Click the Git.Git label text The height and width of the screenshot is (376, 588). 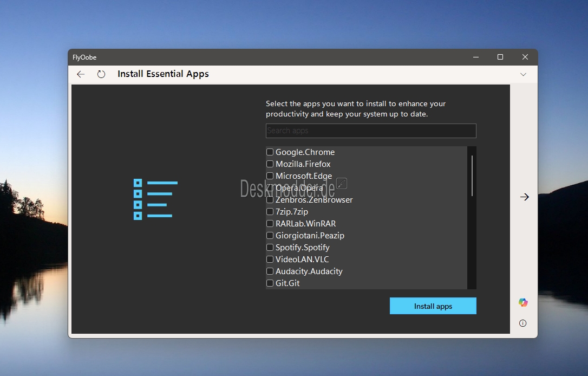coord(288,283)
